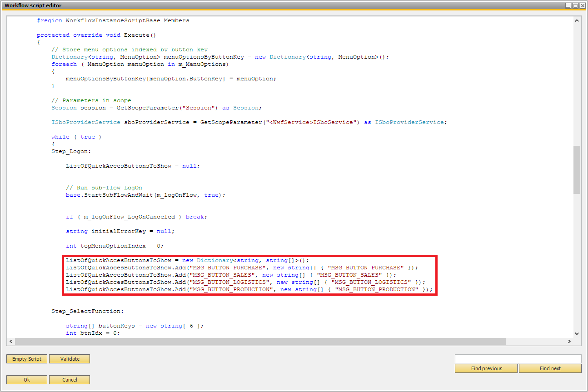The width and height of the screenshot is (588, 392).
Task: Click the Validate button
Action: (69, 359)
